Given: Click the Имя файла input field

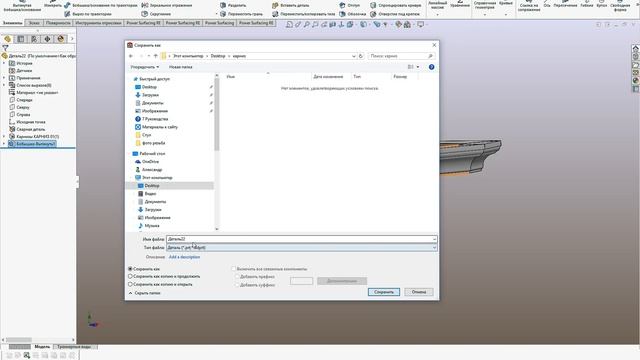Looking at the screenshot, I should (x=302, y=239).
